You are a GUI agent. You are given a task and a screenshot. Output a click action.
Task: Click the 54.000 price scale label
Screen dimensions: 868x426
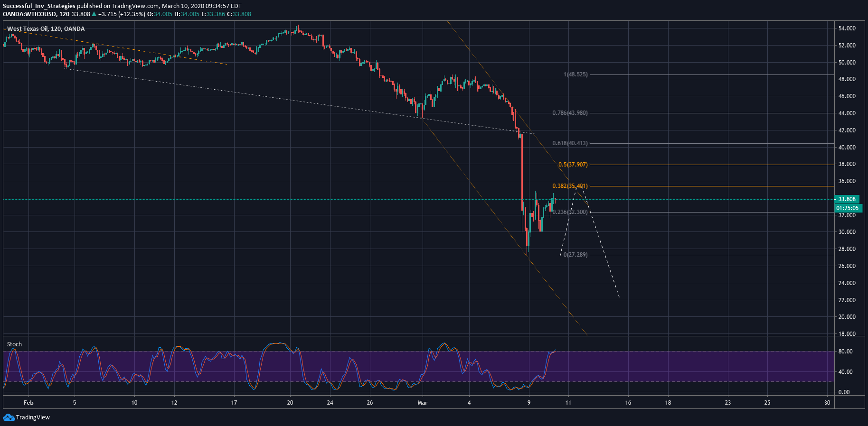pyautogui.click(x=847, y=28)
